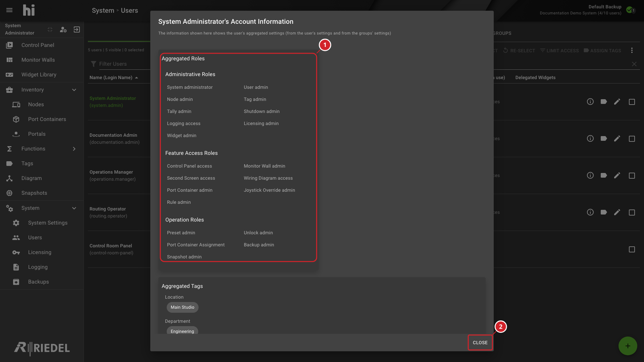Click tag icon for Documentation Admin row
Image resolution: width=644 pixels, height=362 pixels.
pos(604,138)
